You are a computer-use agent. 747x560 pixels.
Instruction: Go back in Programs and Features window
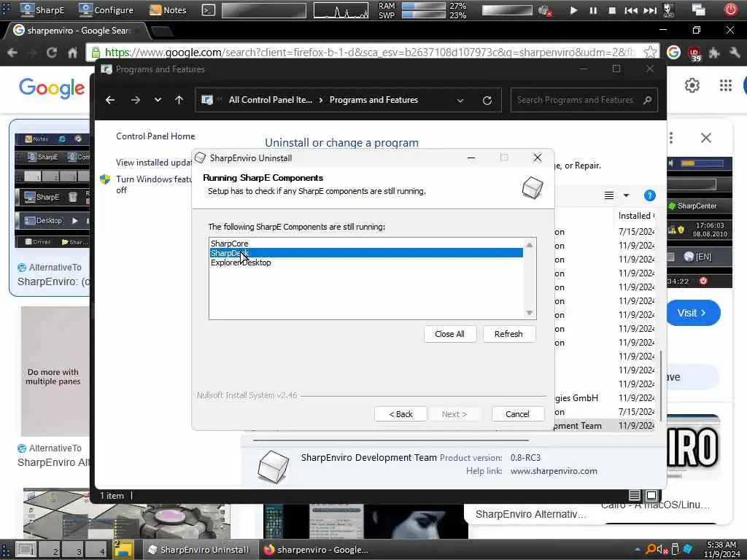point(110,100)
